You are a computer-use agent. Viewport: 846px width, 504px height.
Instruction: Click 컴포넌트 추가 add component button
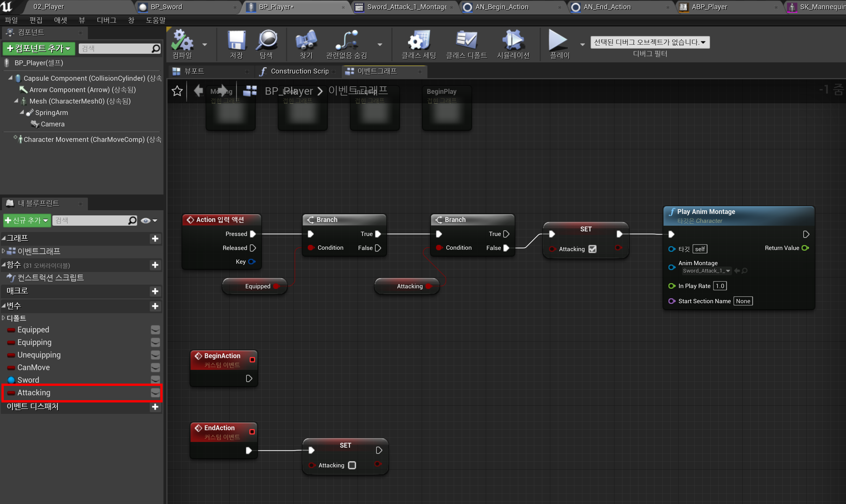click(39, 49)
